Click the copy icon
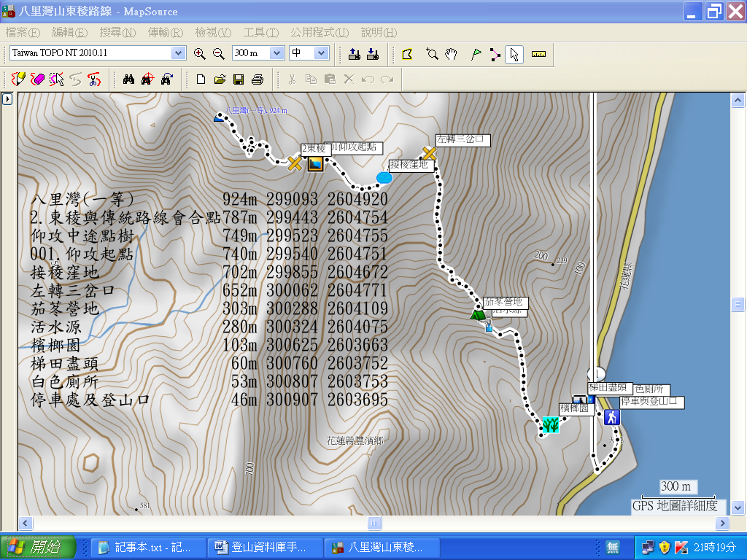Image resolution: width=747 pixels, height=560 pixels. pos(311,79)
